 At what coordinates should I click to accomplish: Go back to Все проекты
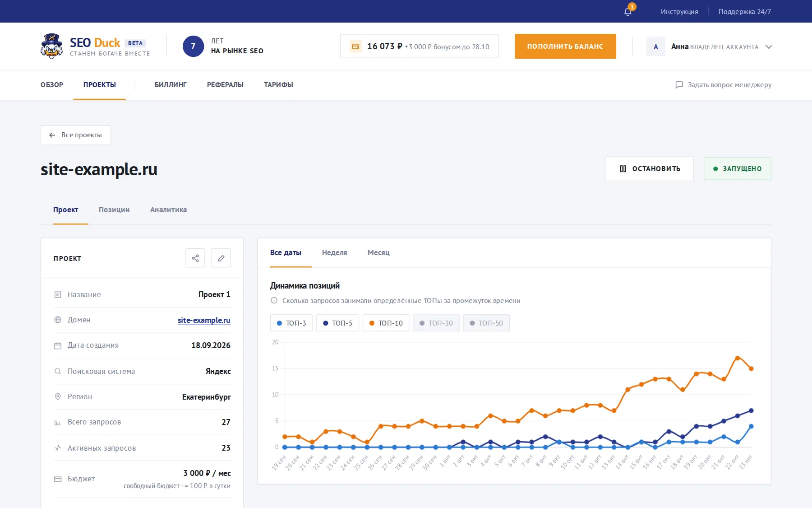coord(76,135)
